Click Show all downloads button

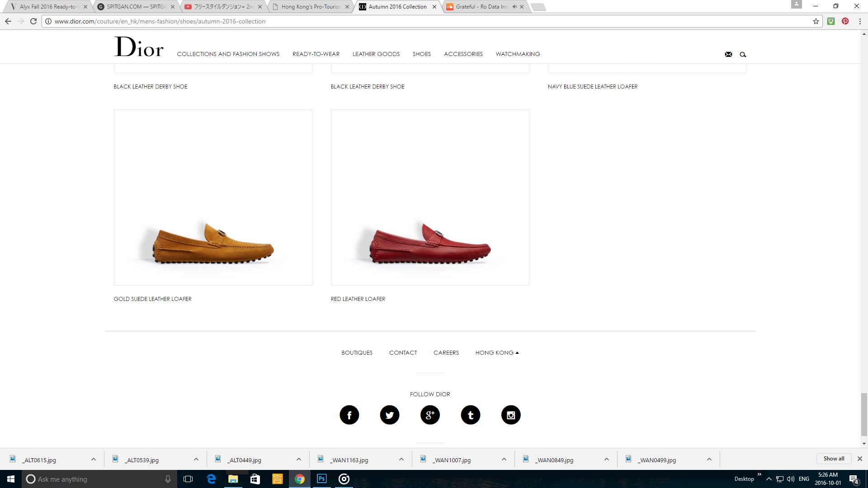[834, 458]
